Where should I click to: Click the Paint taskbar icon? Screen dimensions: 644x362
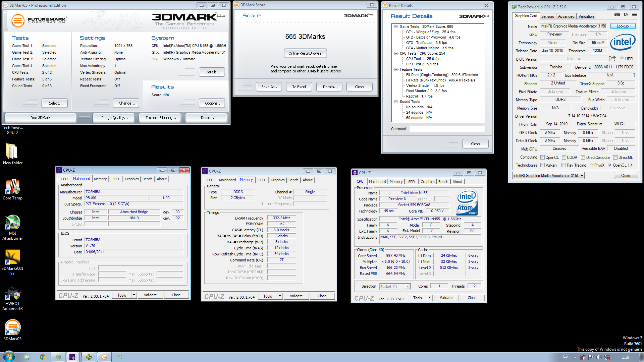[x=120, y=357]
